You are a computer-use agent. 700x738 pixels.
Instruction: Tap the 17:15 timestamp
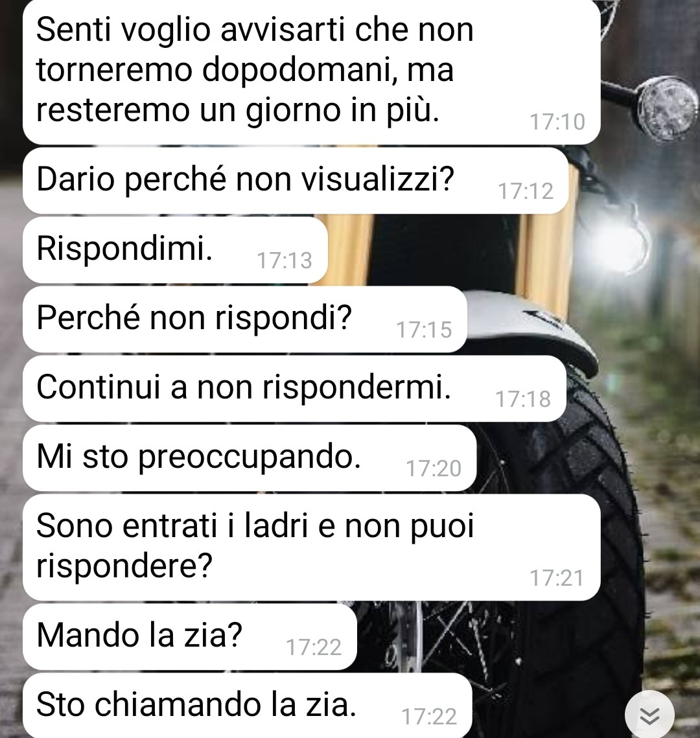coord(424,330)
